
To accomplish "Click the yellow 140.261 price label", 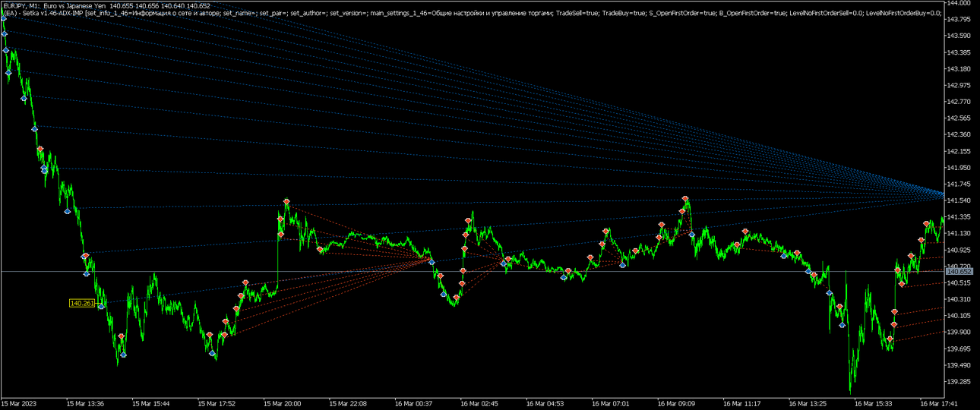I will point(82,304).
